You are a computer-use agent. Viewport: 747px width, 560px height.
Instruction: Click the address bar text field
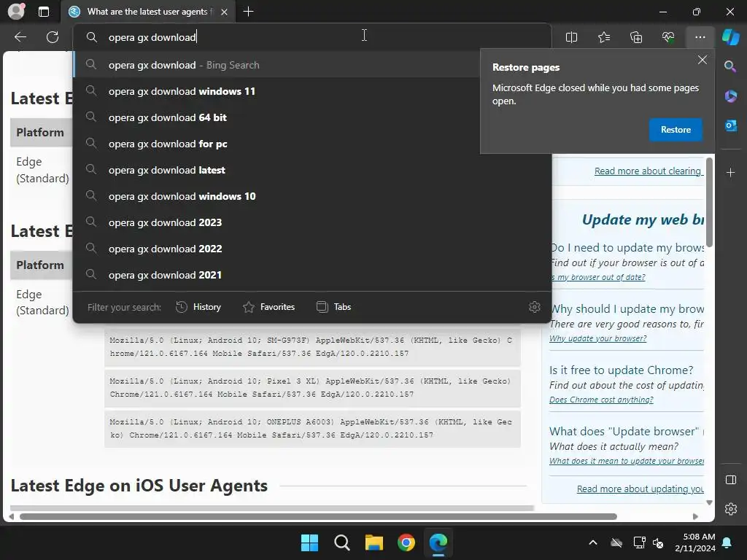[x=312, y=37]
